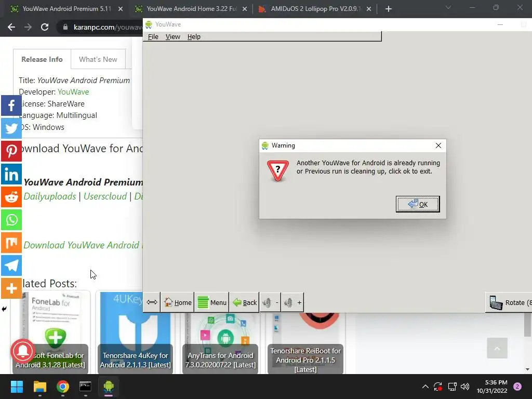This screenshot has width=532, height=399.
Task: Open Dailyuploads download link
Action: tap(50, 196)
